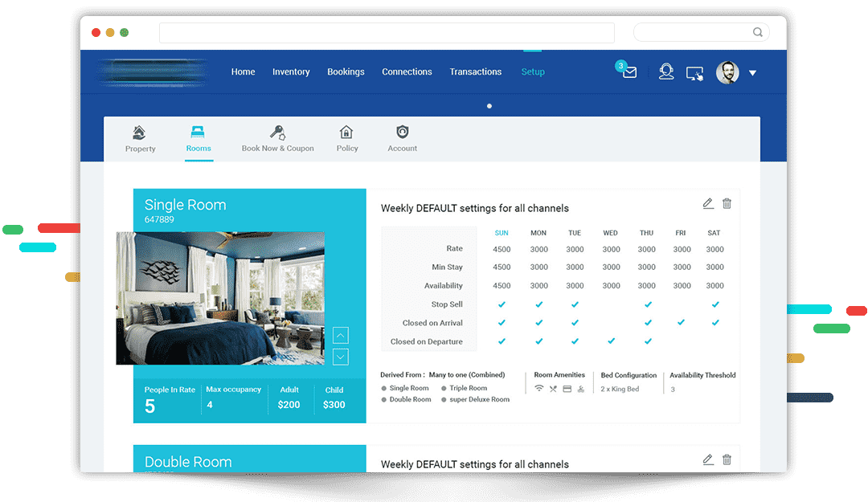Toggle Stop Sell check for Sunday
This screenshot has width=868, height=502.
pyautogui.click(x=502, y=304)
